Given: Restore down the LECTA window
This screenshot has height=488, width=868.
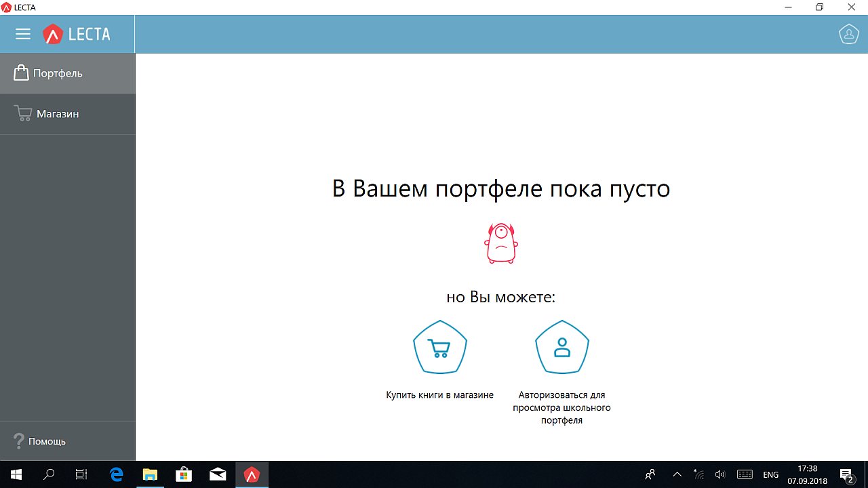Looking at the screenshot, I should 819,7.
